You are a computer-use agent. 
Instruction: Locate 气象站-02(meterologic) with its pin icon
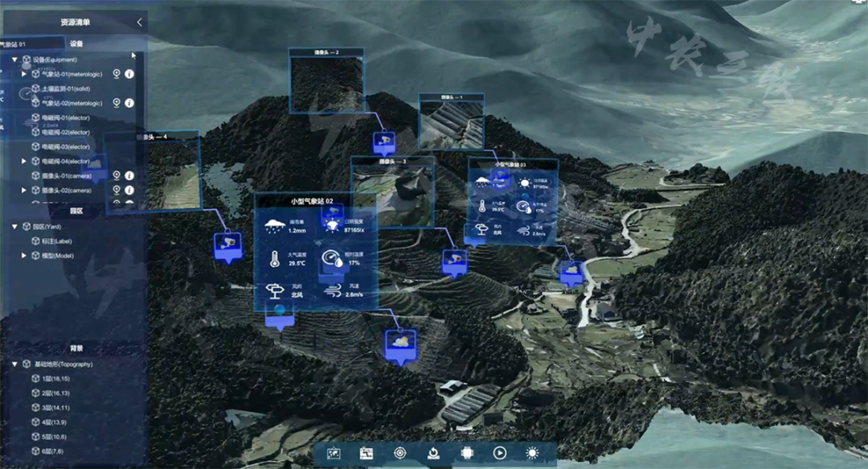tap(117, 103)
